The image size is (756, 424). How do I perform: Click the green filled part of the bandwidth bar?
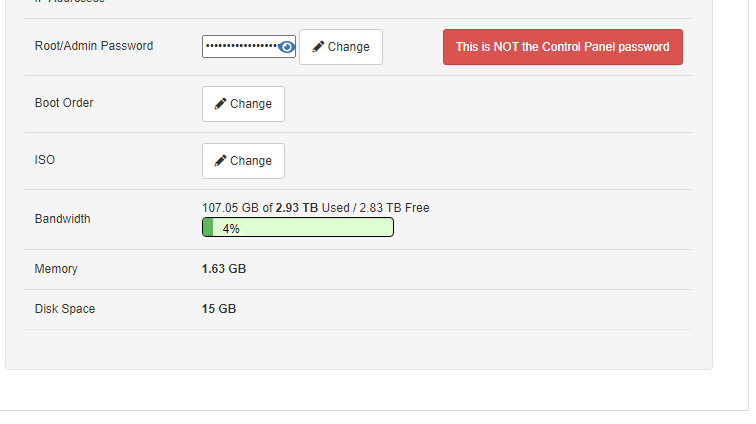point(208,228)
